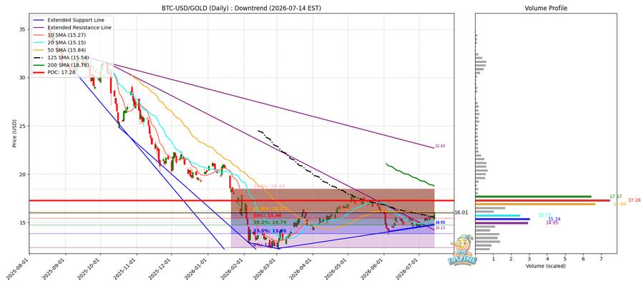Viewport: 644px width, 286px height.
Task: Click the "50%: 15.46" Fibonacci label
Action: tap(267, 216)
